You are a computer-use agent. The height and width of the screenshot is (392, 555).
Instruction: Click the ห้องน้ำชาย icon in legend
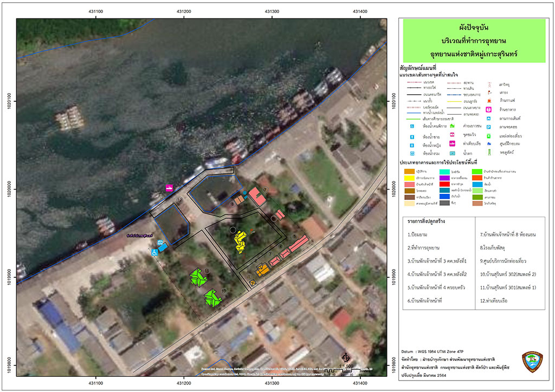(412, 137)
